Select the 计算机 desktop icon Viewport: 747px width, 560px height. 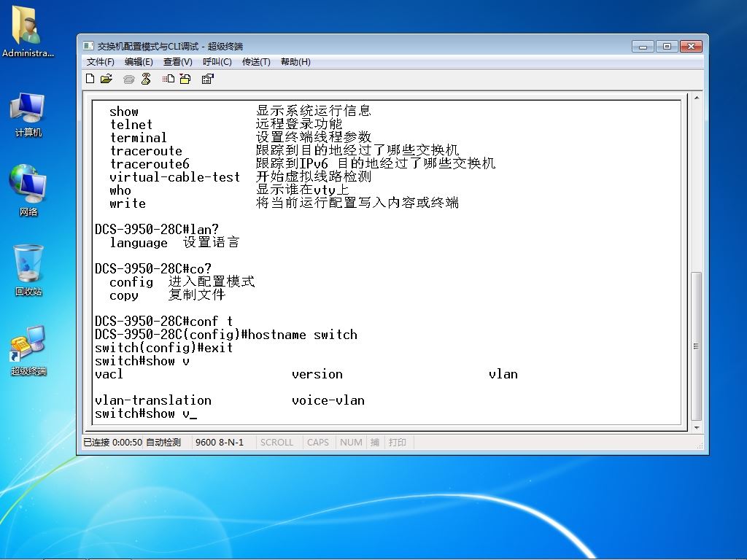tap(28, 114)
